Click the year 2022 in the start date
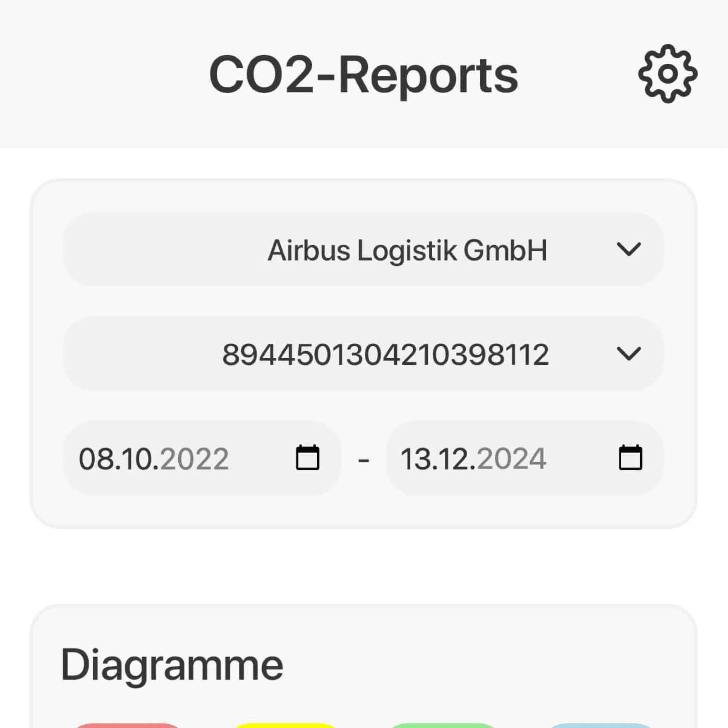The height and width of the screenshot is (728, 728). click(x=194, y=457)
